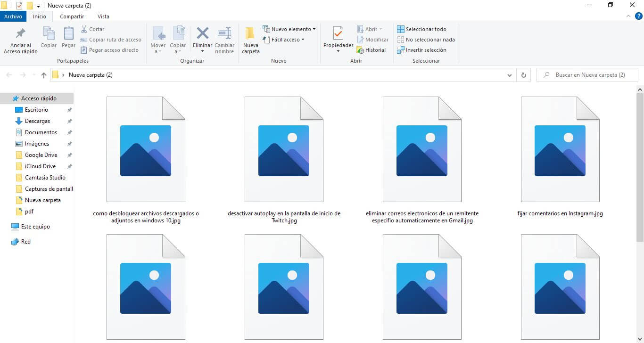Click Seleccionar todo
Screen dimensions: 644x343
point(421,29)
